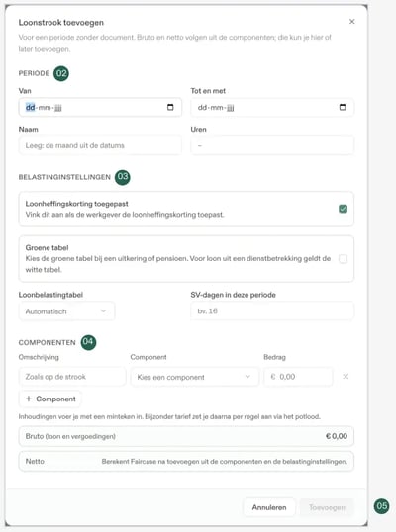Screen dimensions: 396x532
Task: Open calendar picker for Tot en met date
Action: coord(343,107)
